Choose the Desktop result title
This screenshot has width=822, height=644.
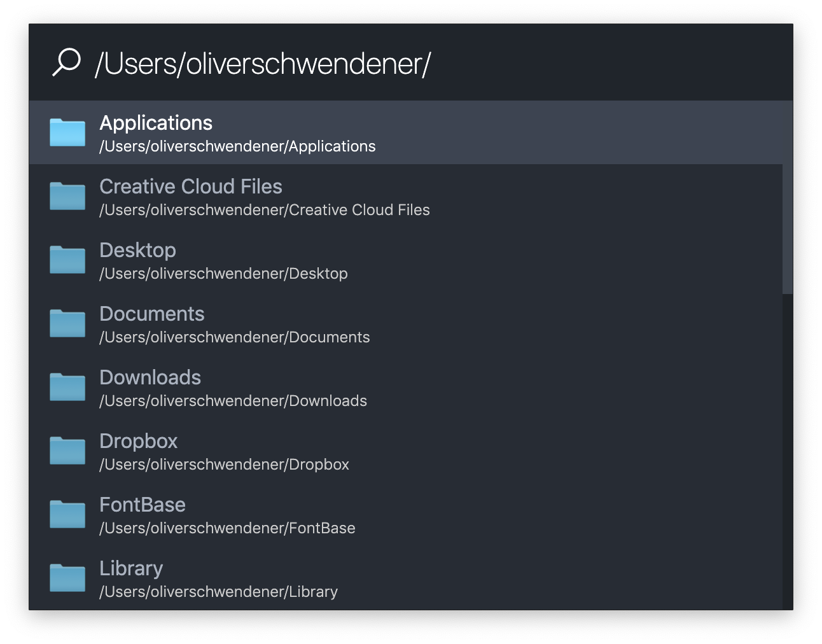[x=137, y=250]
